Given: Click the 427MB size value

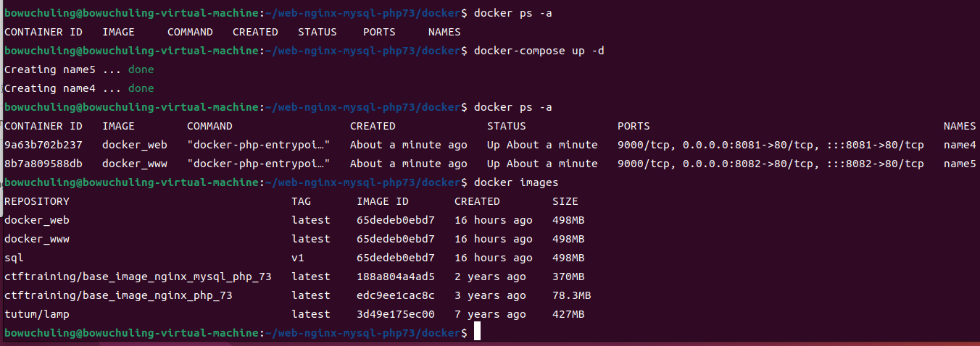Looking at the screenshot, I should [x=568, y=314].
